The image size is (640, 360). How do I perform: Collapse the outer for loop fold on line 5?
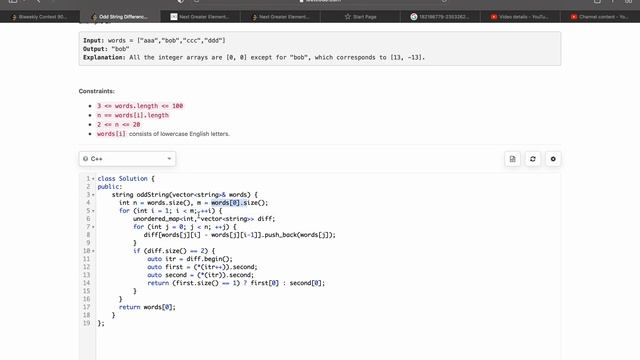pyautogui.click(x=93, y=211)
